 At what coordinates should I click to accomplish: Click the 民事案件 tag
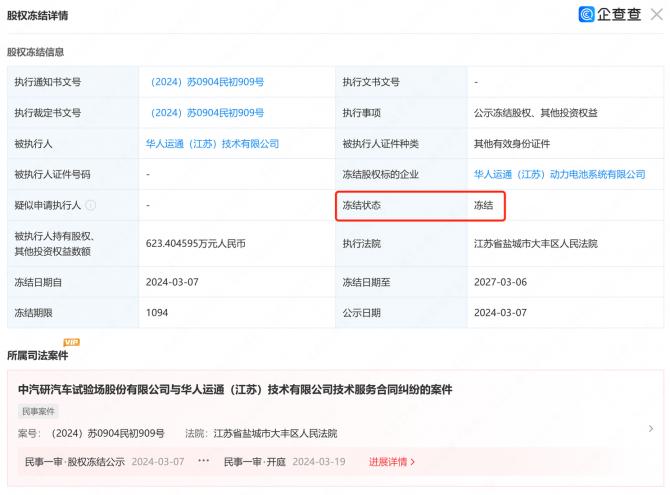(40, 411)
